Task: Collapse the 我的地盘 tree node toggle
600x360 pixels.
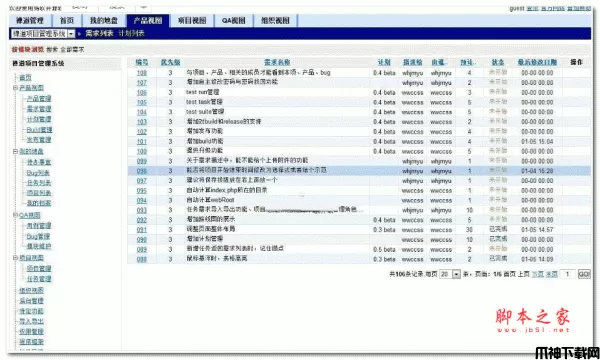Action: pyautogui.click(x=16, y=151)
